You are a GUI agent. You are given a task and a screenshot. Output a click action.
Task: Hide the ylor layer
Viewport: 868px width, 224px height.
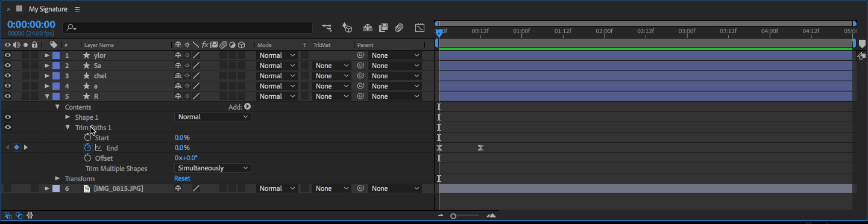click(8, 55)
